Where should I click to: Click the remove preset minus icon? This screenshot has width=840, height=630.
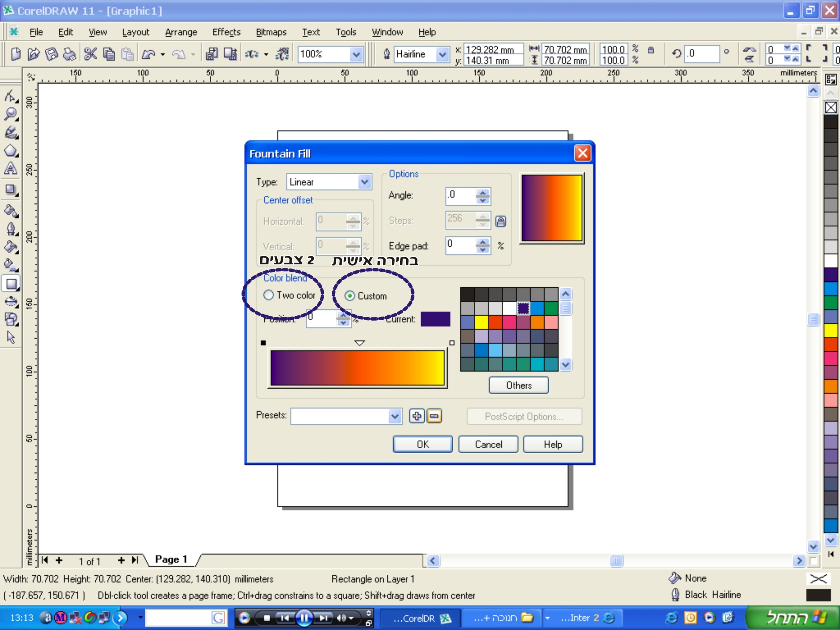coord(434,416)
